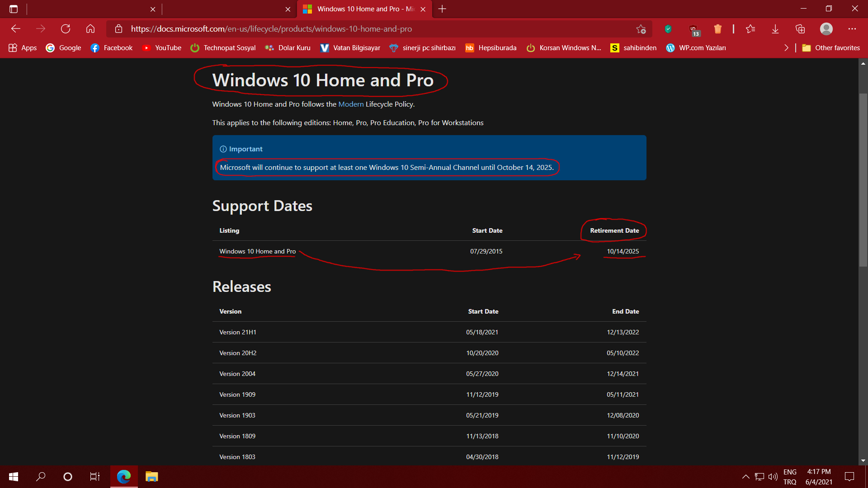Open Settings and more ellipsis menu
Image resolution: width=868 pixels, height=488 pixels.
852,29
